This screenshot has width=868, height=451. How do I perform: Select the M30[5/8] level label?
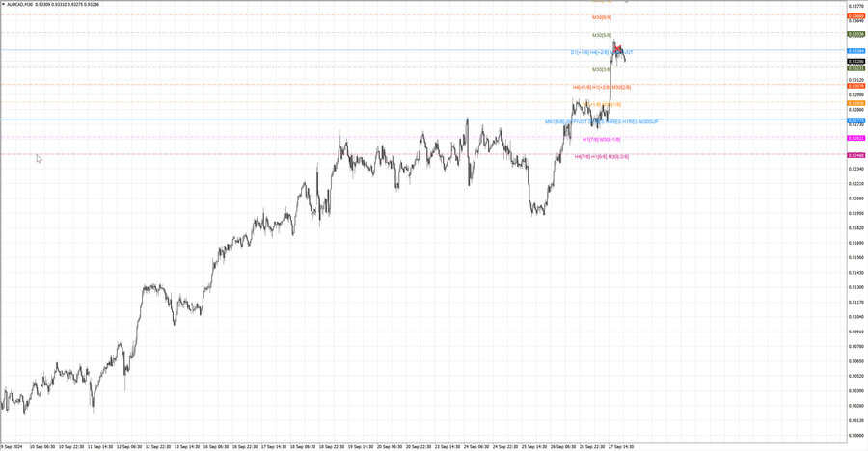(x=602, y=35)
